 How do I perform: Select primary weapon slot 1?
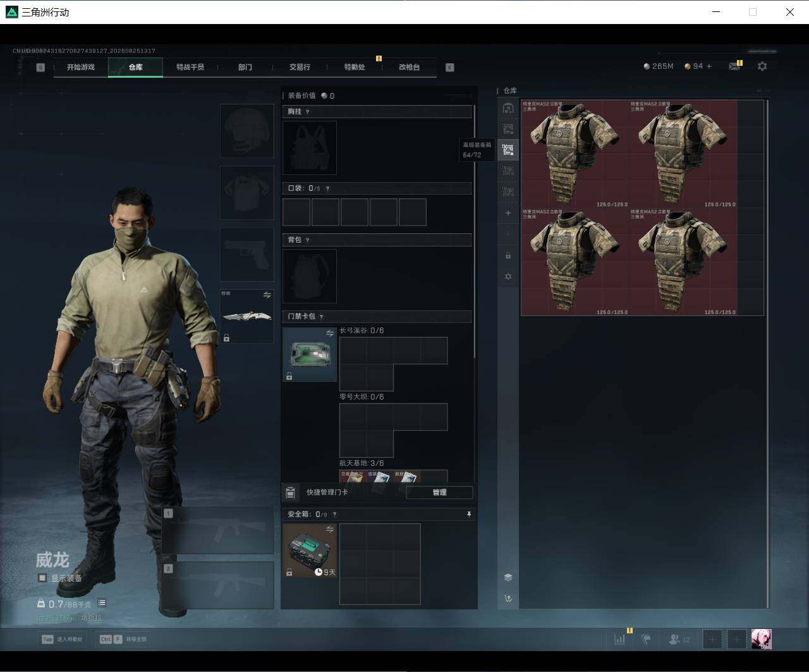click(x=217, y=530)
